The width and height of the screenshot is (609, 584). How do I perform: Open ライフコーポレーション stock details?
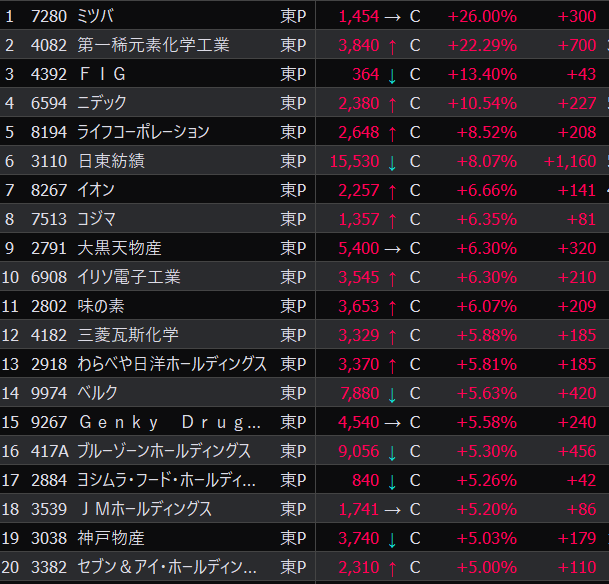pyautogui.click(x=143, y=132)
